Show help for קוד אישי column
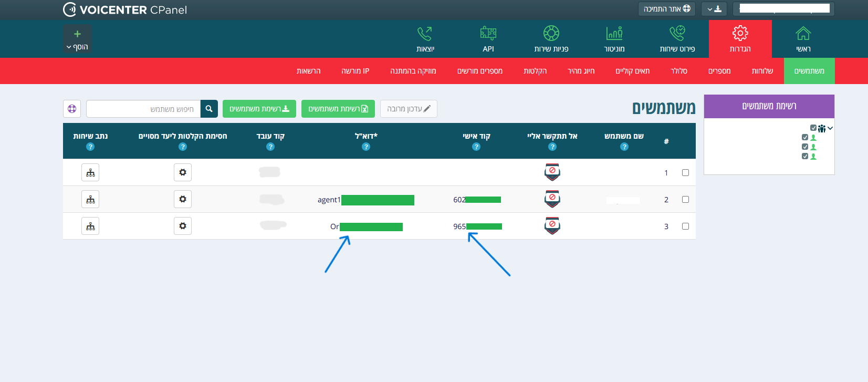This screenshot has height=382, width=868. coord(476,147)
